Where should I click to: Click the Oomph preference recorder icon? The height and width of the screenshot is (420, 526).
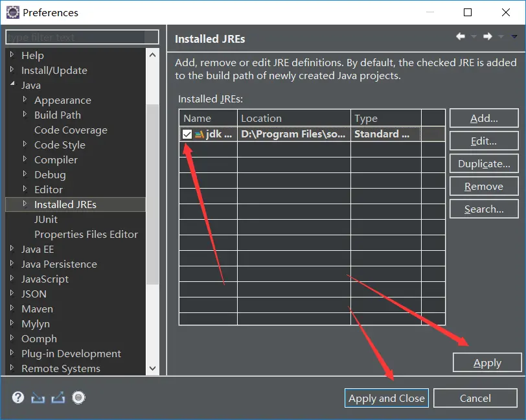click(78, 397)
